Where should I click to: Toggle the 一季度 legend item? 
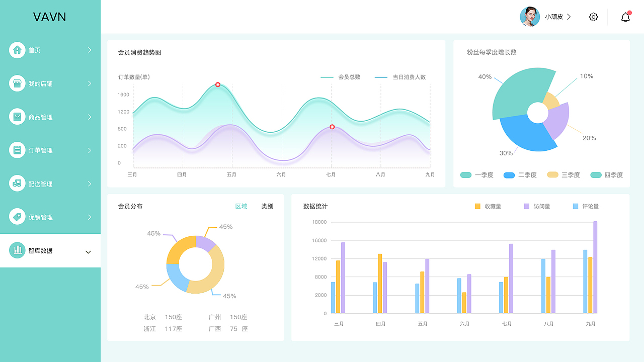coord(476,175)
